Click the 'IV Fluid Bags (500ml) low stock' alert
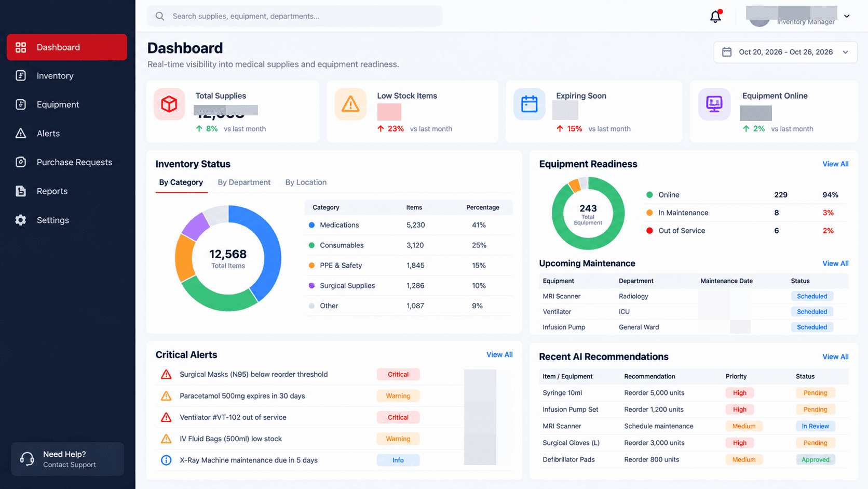Image resolution: width=868 pixels, height=489 pixels. coord(230,439)
